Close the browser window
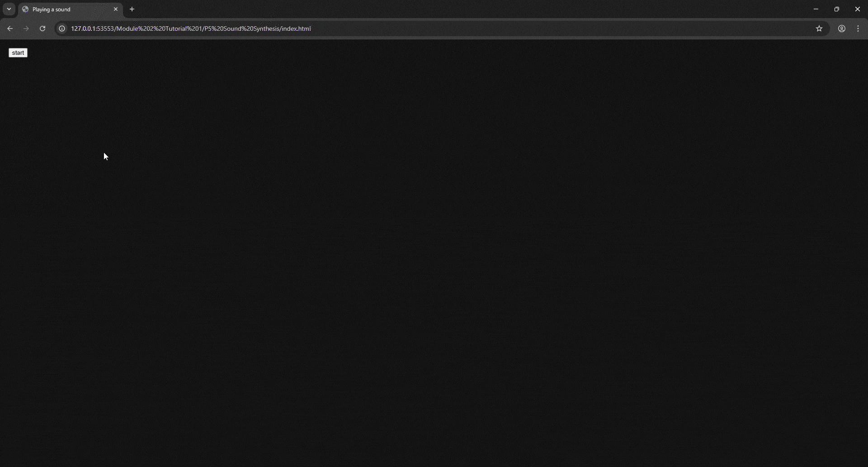 click(x=858, y=9)
